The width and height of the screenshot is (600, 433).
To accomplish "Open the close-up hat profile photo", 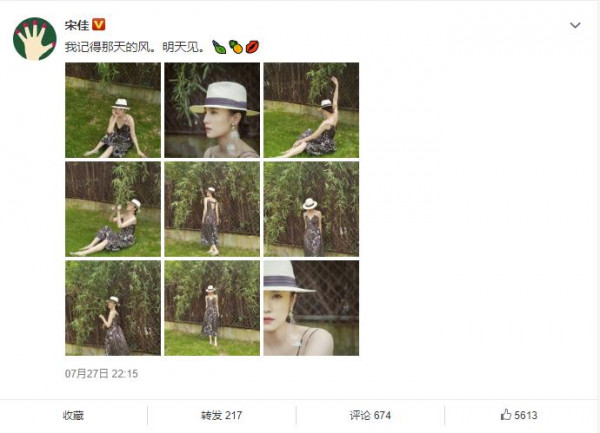I will pyautogui.click(x=212, y=110).
